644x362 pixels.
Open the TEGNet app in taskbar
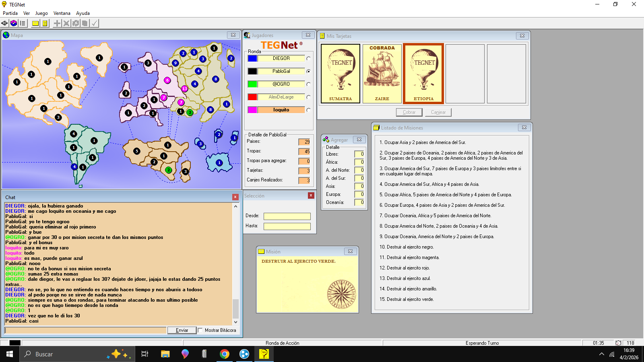tap(264, 354)
